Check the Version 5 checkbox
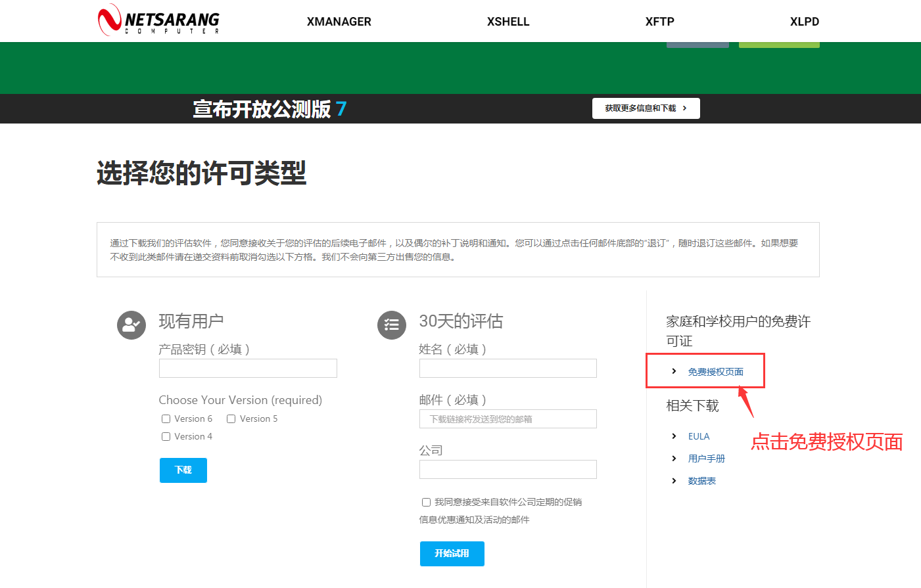This screenshot has width=921, height=588. tap(231, 419)
